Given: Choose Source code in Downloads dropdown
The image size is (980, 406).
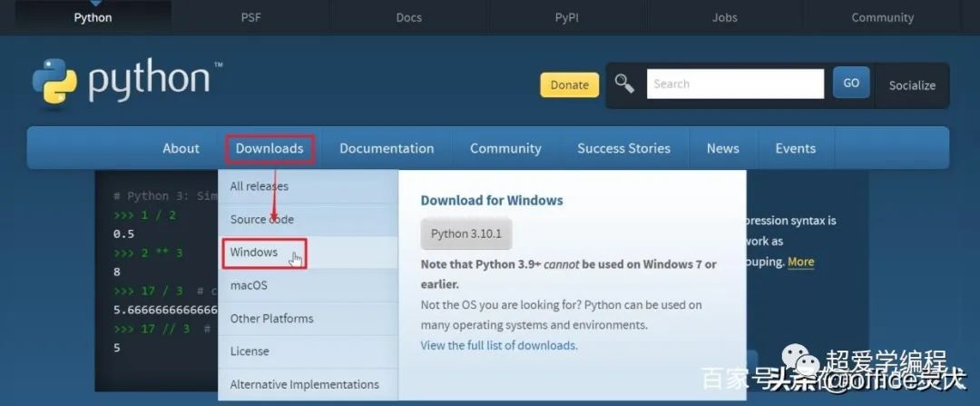Looking at the screenshot, I should pos(309,220).
